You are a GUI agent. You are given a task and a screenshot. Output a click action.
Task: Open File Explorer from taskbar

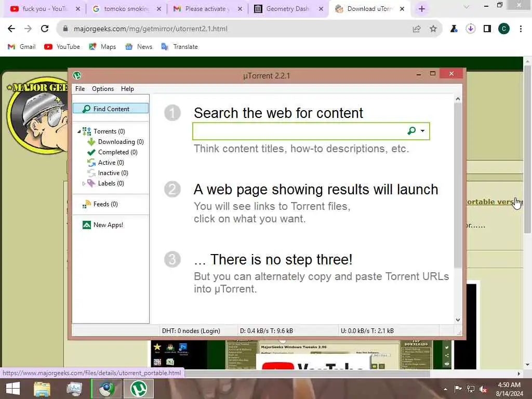42,389
